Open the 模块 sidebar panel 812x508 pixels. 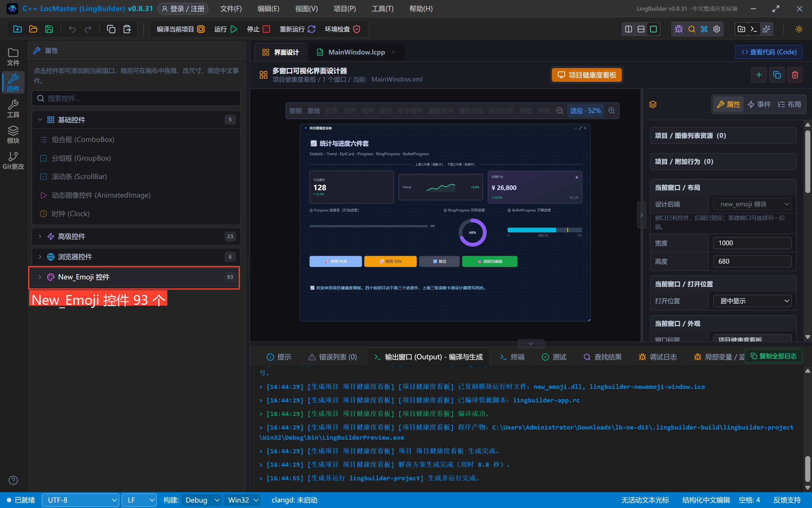pos(13,134)
